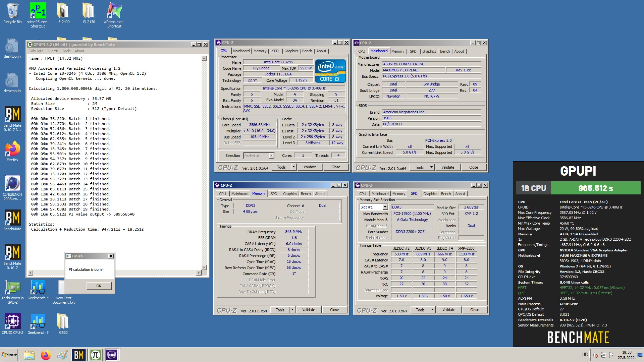Launch the CPUID CPU-Z desktop shortcut
This screenshot has height=362, width=644.
(x=12, y=324)
